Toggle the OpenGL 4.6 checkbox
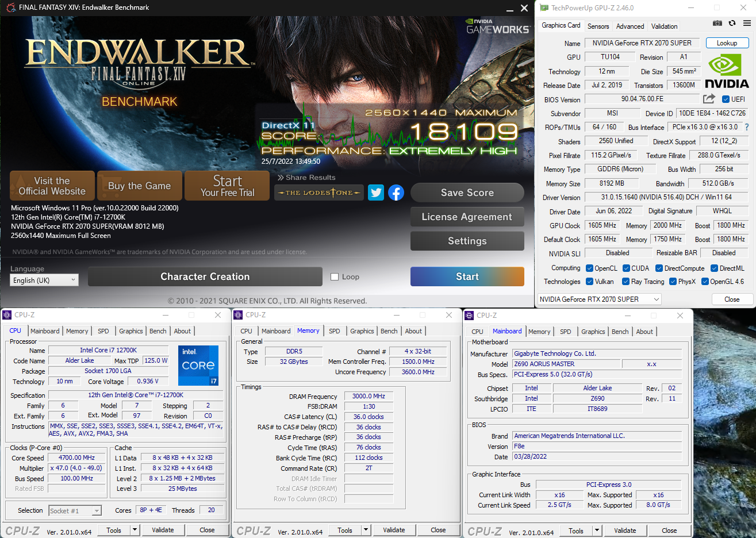The width and height of the screenshot is (756, 538). tap(705, 282)
